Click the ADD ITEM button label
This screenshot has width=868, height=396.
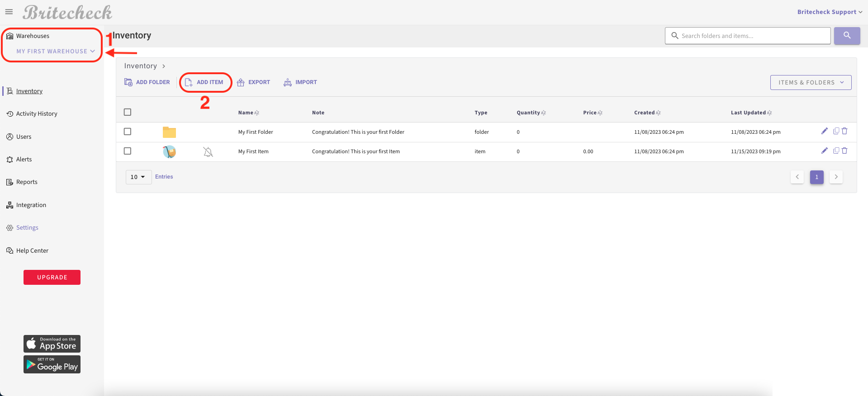pyautogui.click(x=210, y=82)
